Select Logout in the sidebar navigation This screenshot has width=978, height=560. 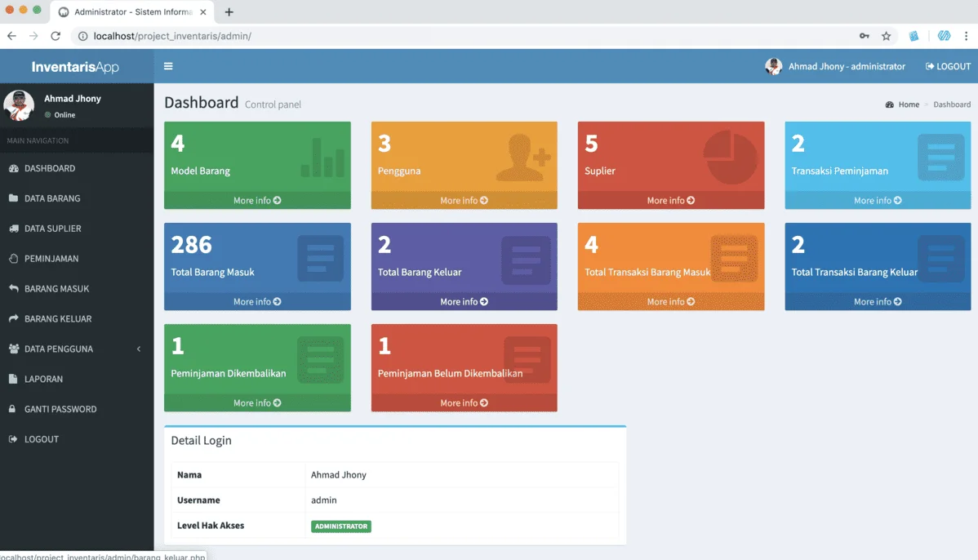41,439
